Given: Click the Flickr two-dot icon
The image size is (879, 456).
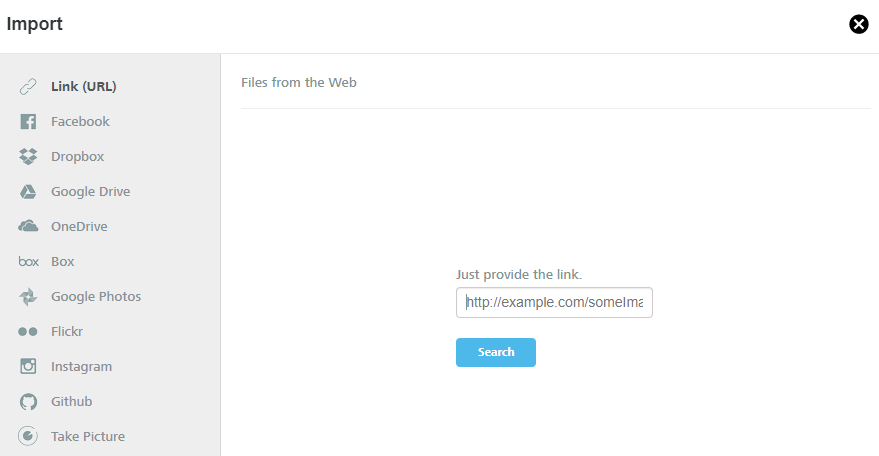Looking at the screenshot, I should [x=27, y=331].
